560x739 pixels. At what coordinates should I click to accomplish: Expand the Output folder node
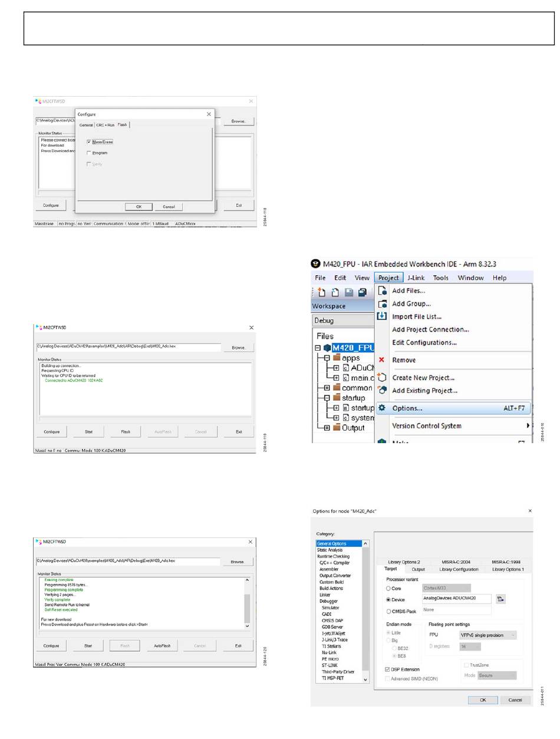coord(326,428)
